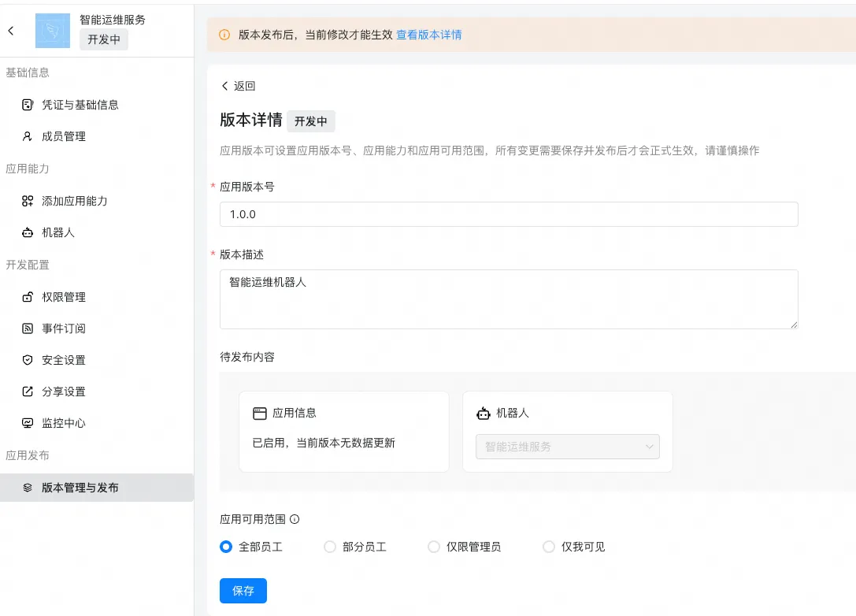Click the info icon next to 应用可用范围

[295, 519]
